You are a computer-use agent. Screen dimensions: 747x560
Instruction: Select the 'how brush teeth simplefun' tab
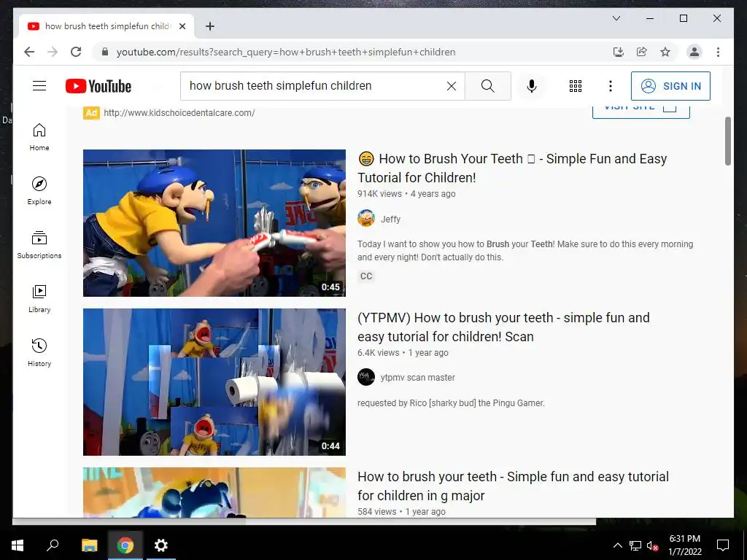coord(107,26)
